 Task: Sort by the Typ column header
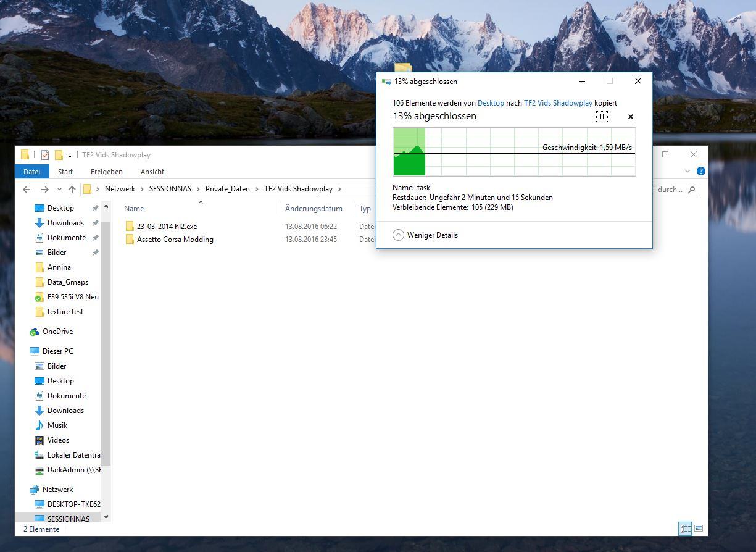pyautogui.click(x=365, y=209)
